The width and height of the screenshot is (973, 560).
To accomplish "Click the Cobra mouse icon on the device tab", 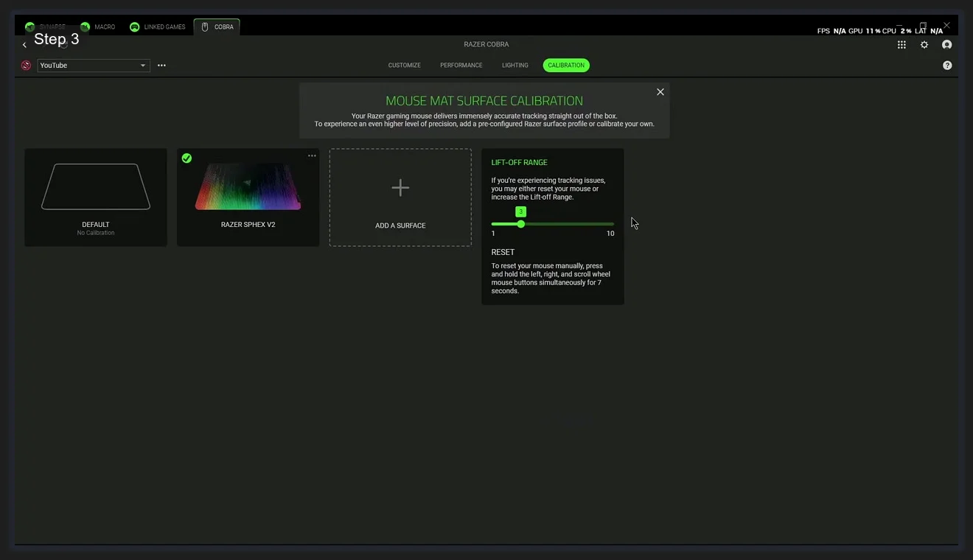I will coord(204,27).
